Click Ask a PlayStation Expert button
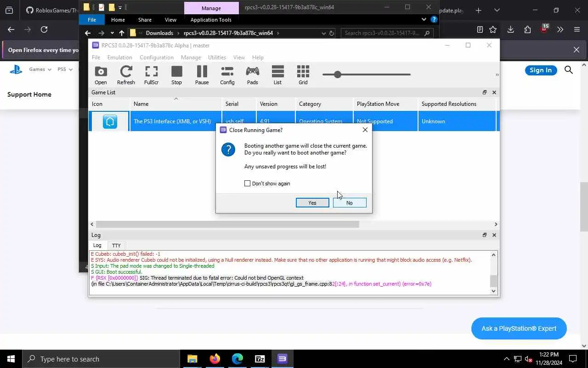Screen dimensions: 588x368 (519, 328)
